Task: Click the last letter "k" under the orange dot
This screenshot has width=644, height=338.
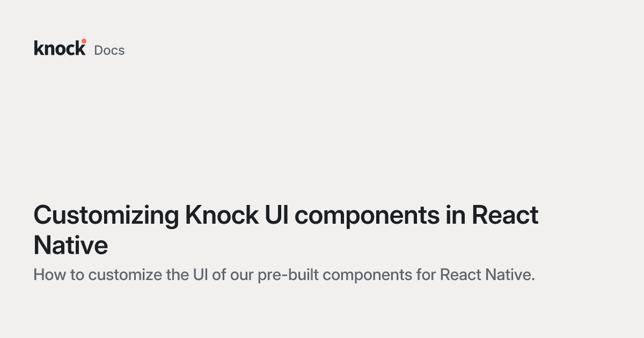Action: coord(81,48)
